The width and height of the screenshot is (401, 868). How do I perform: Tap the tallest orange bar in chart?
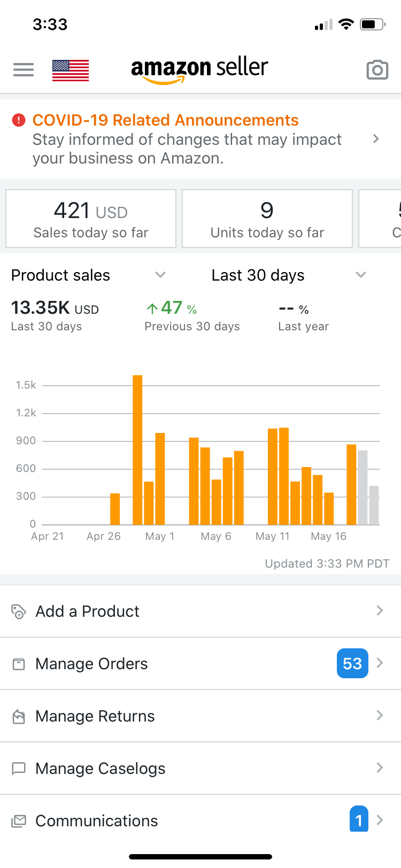point(137,449)
